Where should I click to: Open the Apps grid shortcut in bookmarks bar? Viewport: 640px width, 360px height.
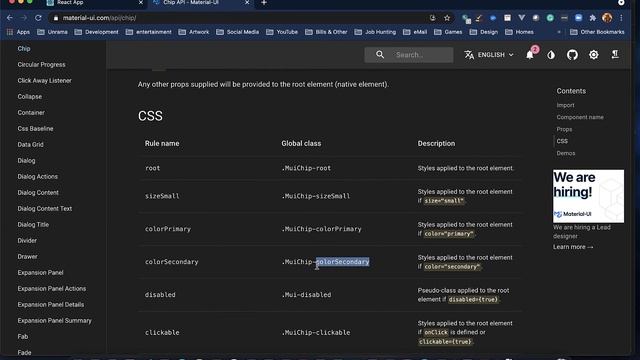pos(18,32)
